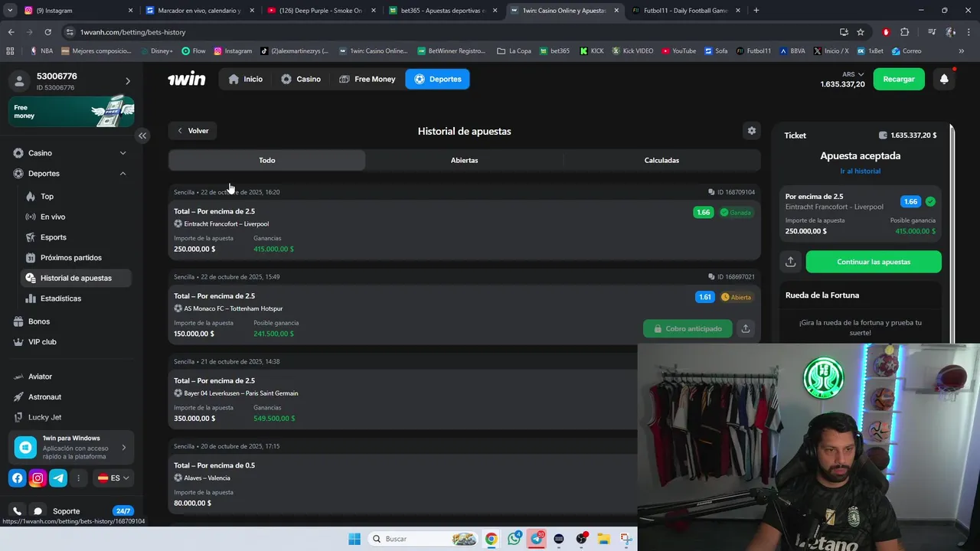Open Próximos partidos in the sidebar
Image resolution: width=980 pixels, height=551 pixels.
point(71,258)
